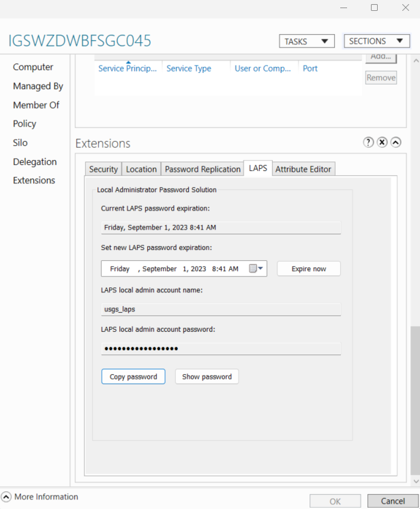Screen dimensions: 420x509
Task: Open the SECTIONS dropdown
Action: click(377, 41)
